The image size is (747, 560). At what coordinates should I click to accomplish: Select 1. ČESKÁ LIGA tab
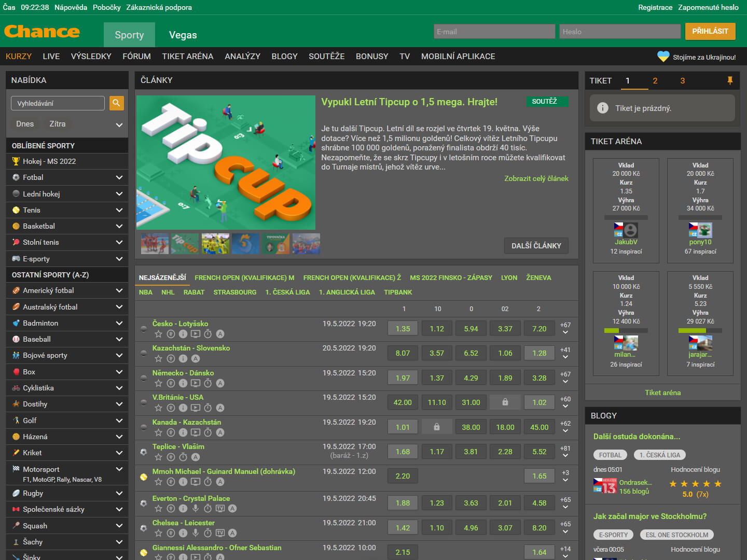(x=288, y=292)
